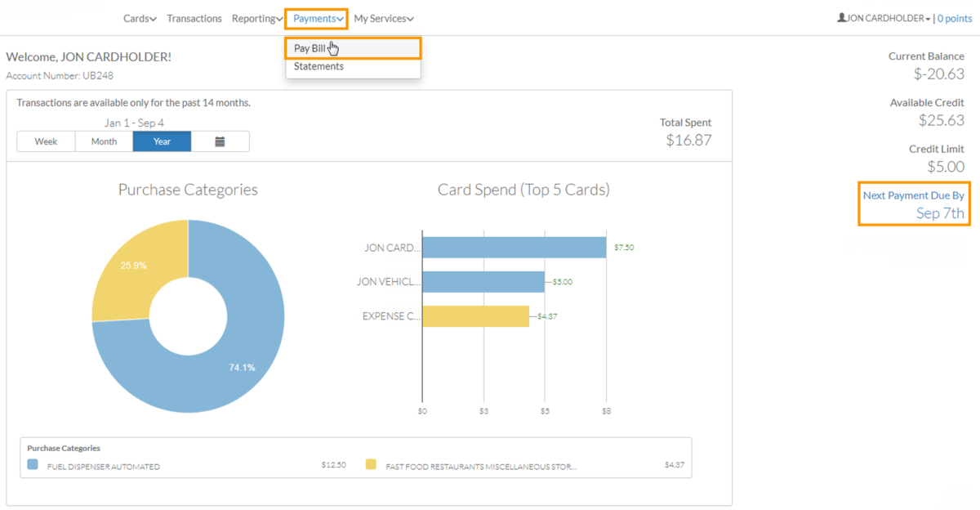Open the 0 points rewards link
The height and width of the screenshot is (510, 980).
click(954, 18)
